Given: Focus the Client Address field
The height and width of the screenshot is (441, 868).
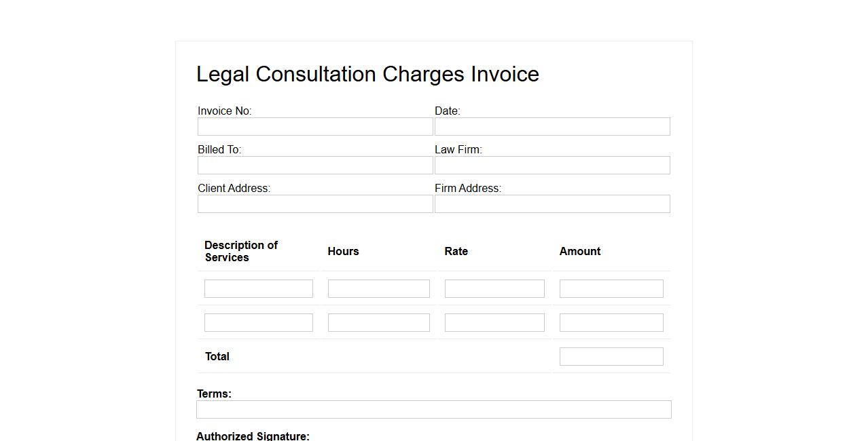Looking at the screenshot, I should click(x=315, y=204).
